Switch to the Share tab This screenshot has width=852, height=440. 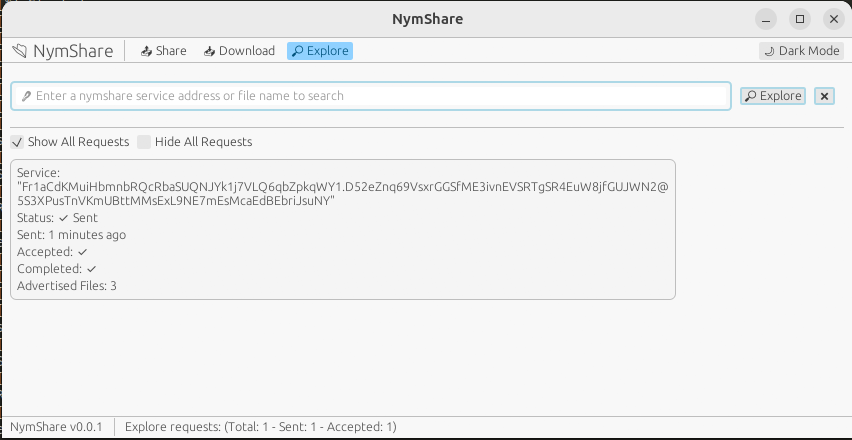click(163, 51)
